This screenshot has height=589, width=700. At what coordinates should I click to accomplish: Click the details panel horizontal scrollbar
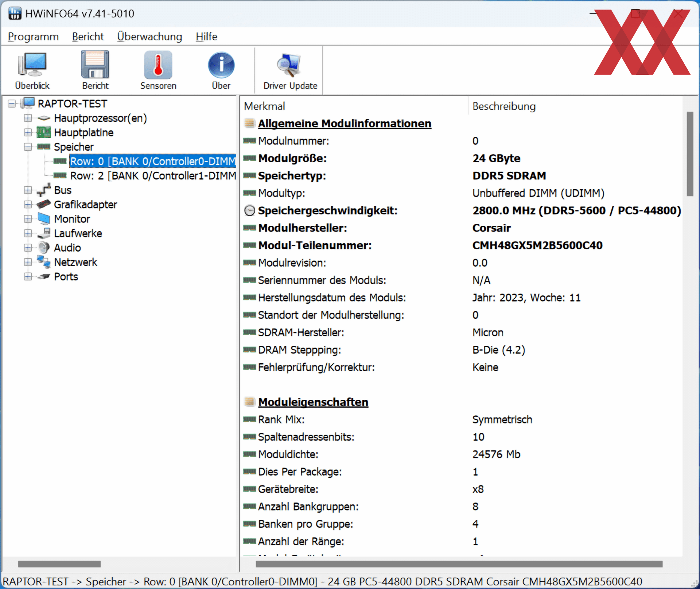click(x=459, y=564)
